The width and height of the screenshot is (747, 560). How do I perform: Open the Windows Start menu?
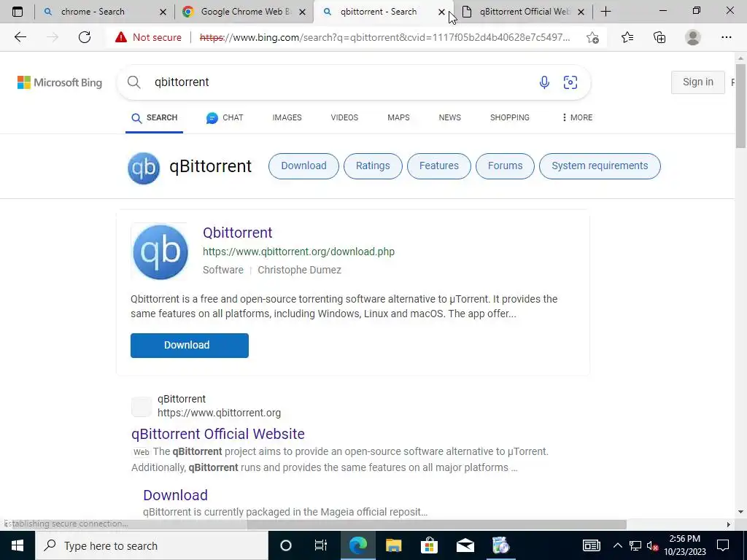click(x=18, y=545)
